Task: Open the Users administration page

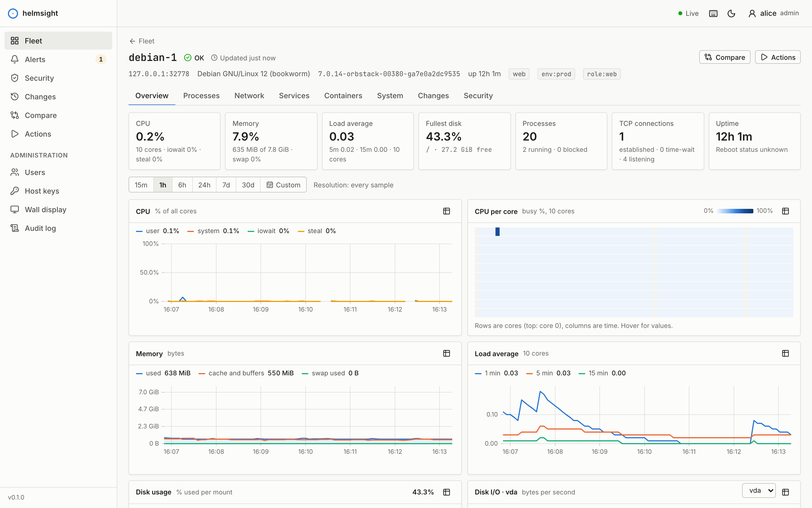Action: click(x=58, y=172)
